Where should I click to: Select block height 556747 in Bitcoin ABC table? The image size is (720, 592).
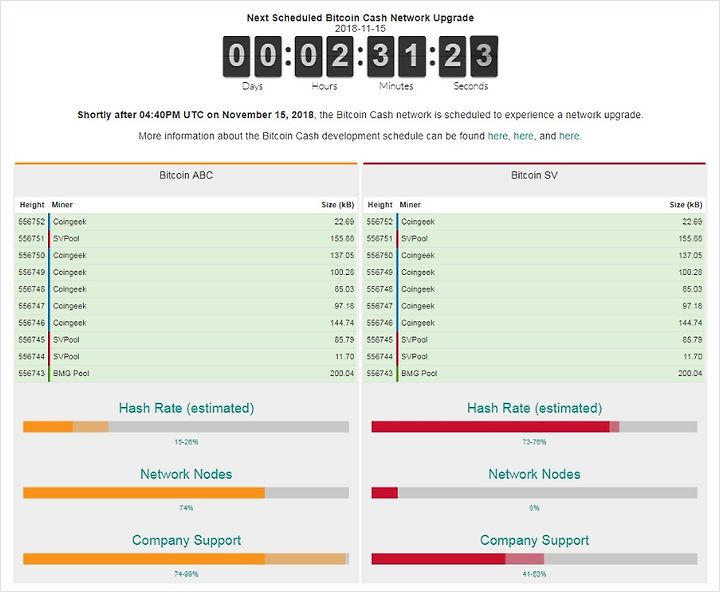[x=32, y=306]
